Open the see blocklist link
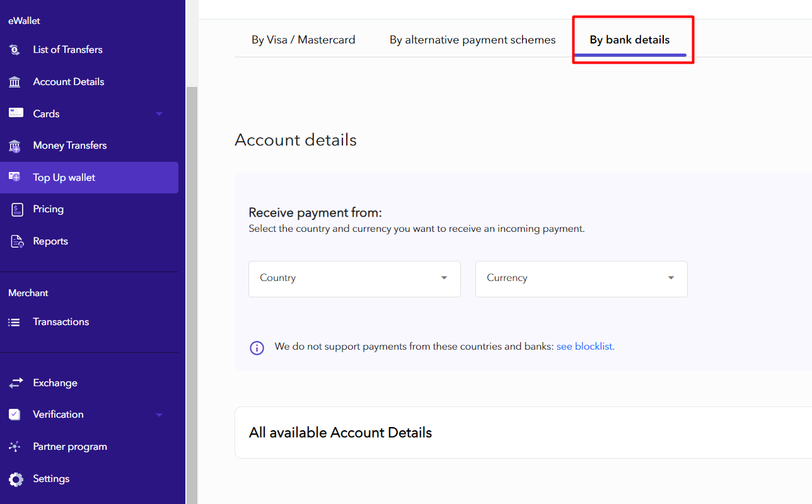 pos(585,346)
